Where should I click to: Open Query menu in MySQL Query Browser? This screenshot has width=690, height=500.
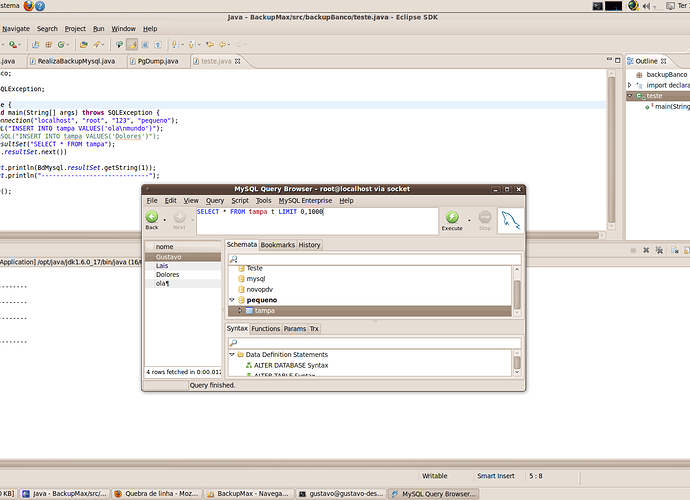pyautogui.click(x=215, y=201)
